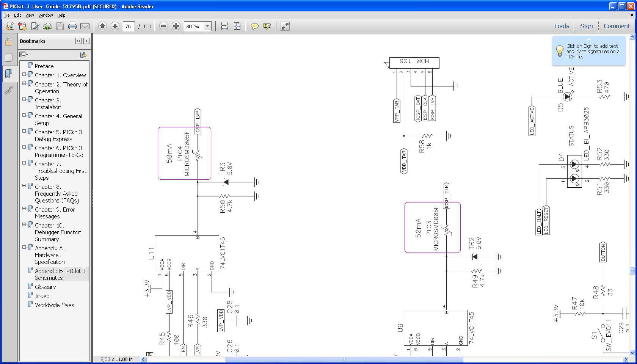This screenshot has width=637, height=364.
Task: Click the Edit/Fill form toolbar icon
Action: click(35, 26)
